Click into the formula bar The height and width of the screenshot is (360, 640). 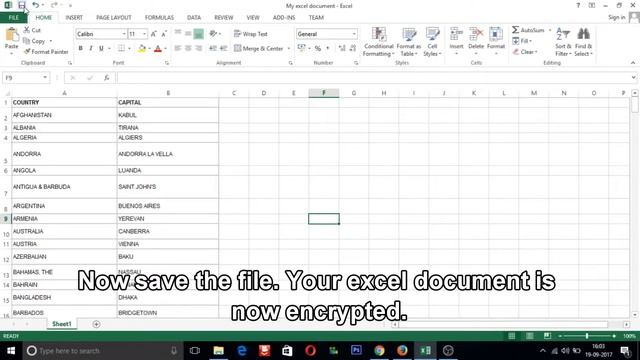373,78
